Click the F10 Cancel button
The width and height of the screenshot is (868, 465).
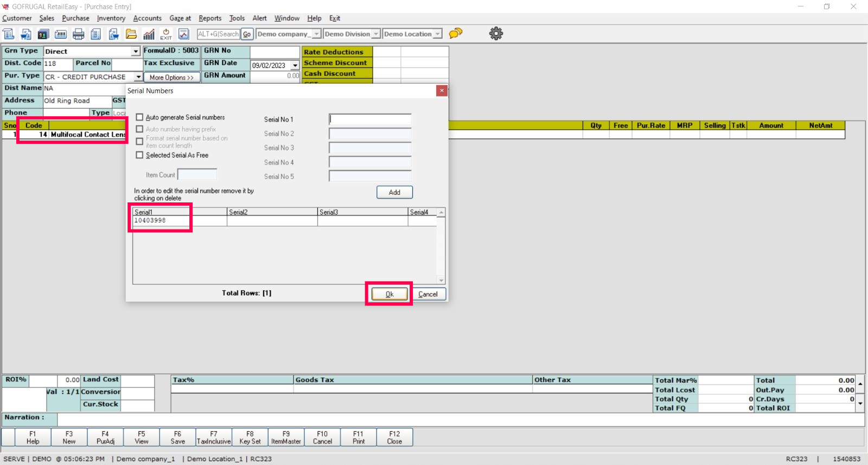point(322,437)
